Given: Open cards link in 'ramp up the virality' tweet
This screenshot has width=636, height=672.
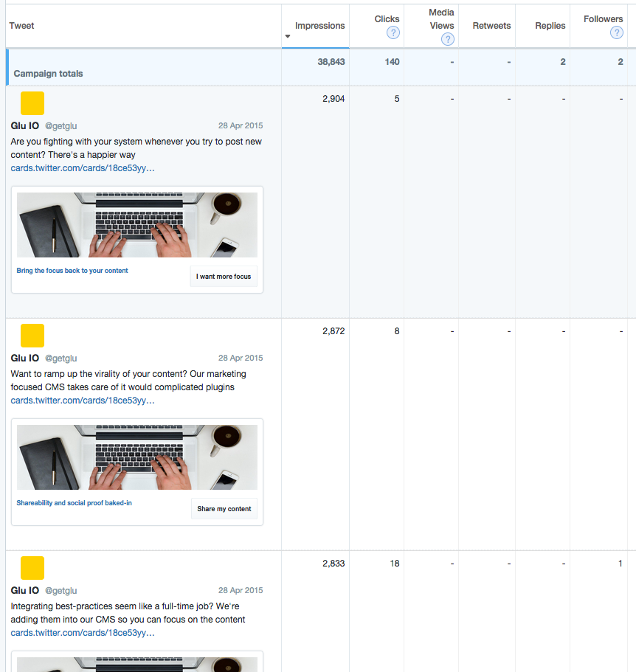Looking at the screenshot, I should pos(83,401).
